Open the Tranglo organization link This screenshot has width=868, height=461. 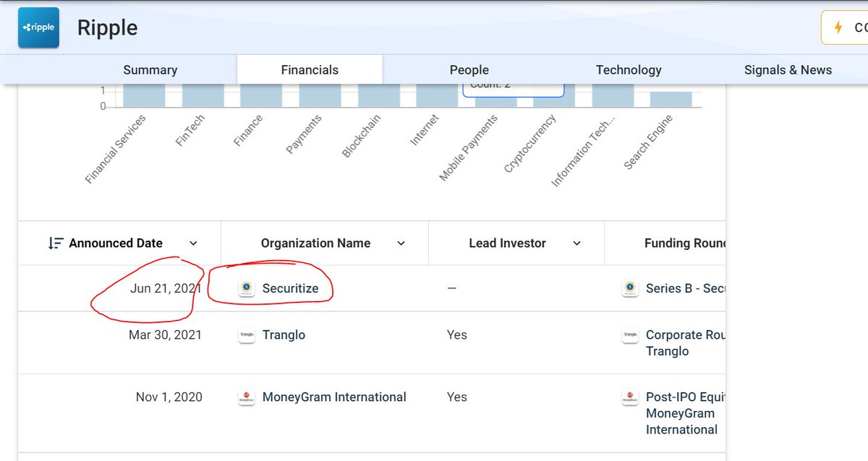[x=284, y=335]
